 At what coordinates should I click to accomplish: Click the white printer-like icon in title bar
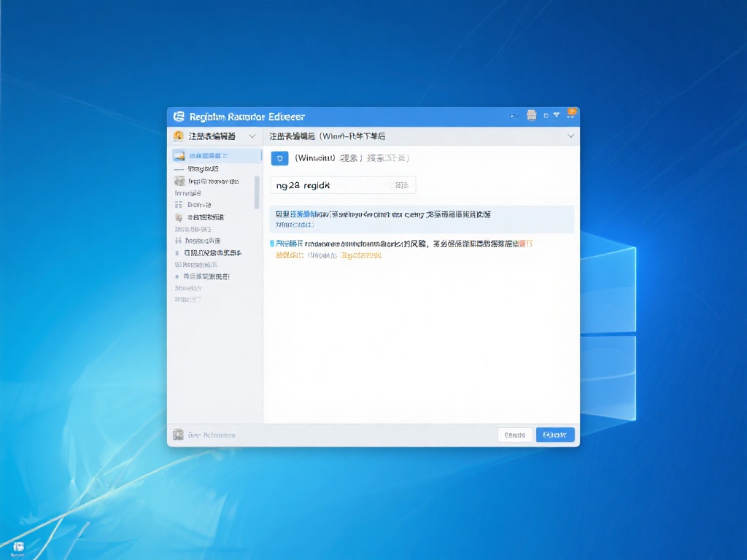(531, 115)
